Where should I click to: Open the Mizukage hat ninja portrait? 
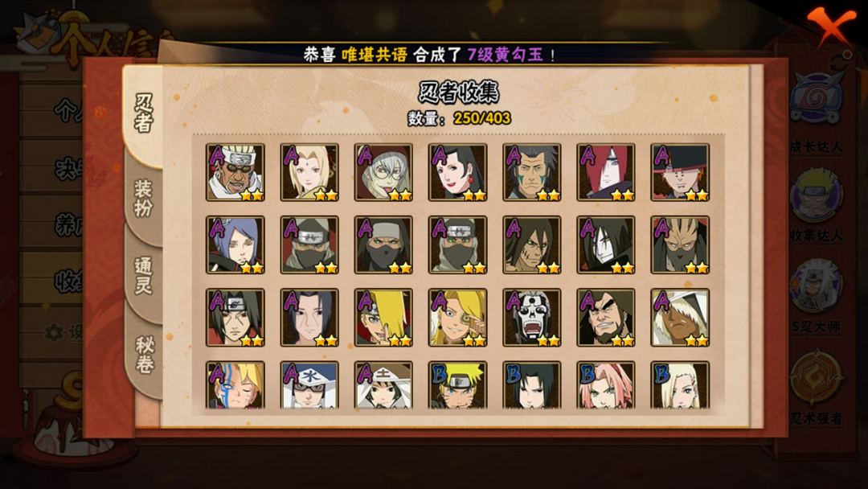coord(309,385)
